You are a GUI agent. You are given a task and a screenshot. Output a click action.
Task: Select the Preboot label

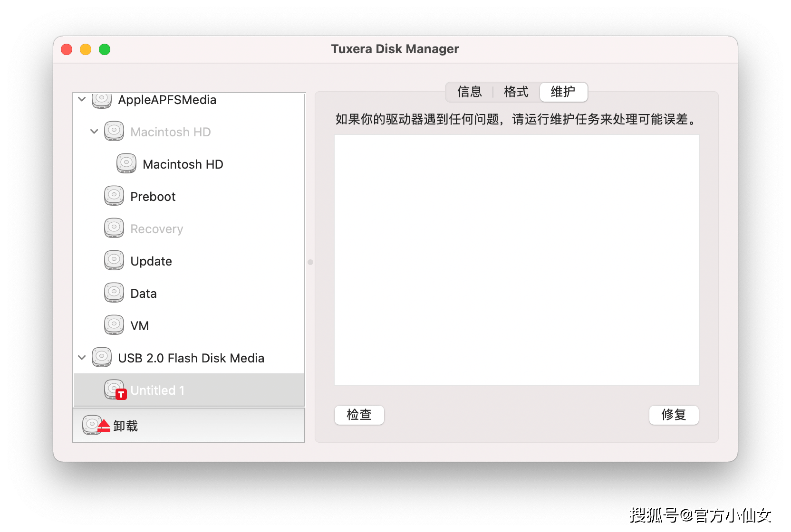(153, 197)
